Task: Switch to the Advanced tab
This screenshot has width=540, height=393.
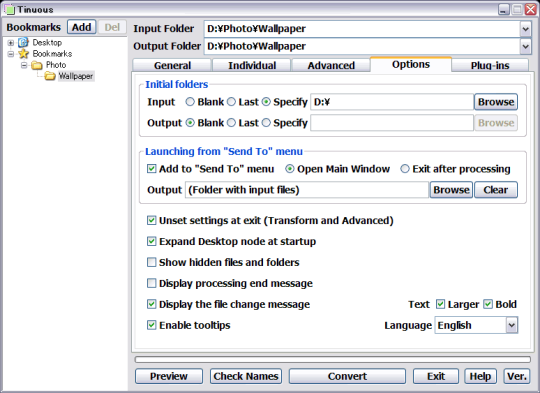Action: (331, 65)
